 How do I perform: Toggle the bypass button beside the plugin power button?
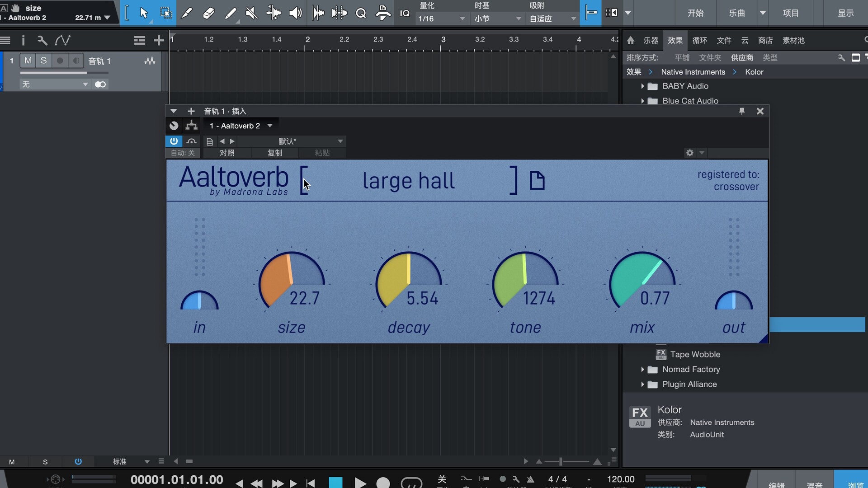[191, 141]
